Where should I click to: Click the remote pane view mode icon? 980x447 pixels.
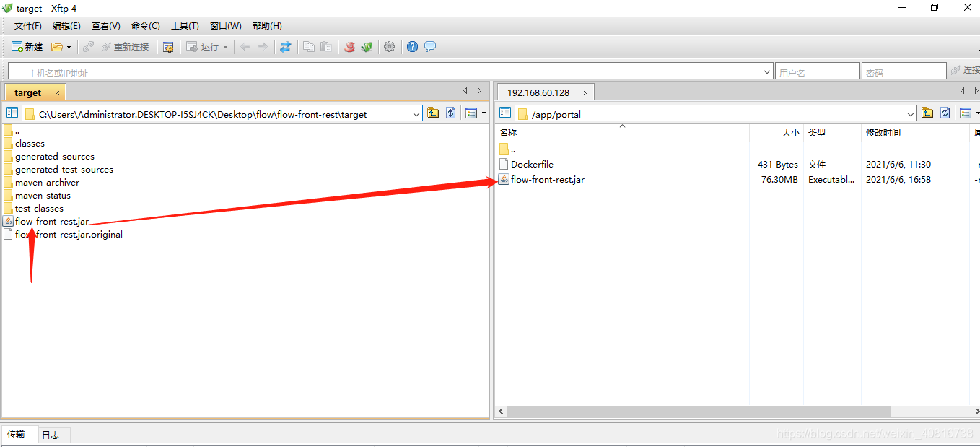click(966, 113)
